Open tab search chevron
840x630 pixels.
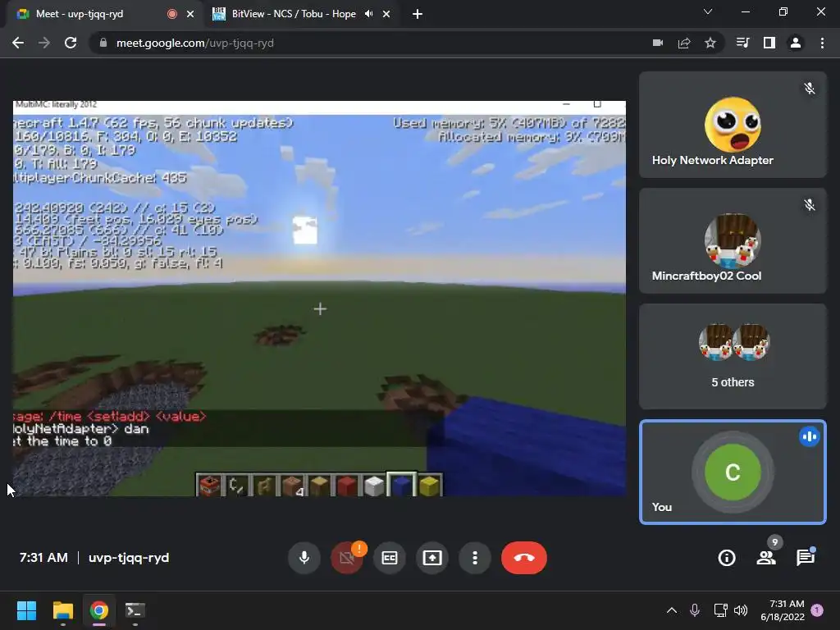click(x=708, y=11)
